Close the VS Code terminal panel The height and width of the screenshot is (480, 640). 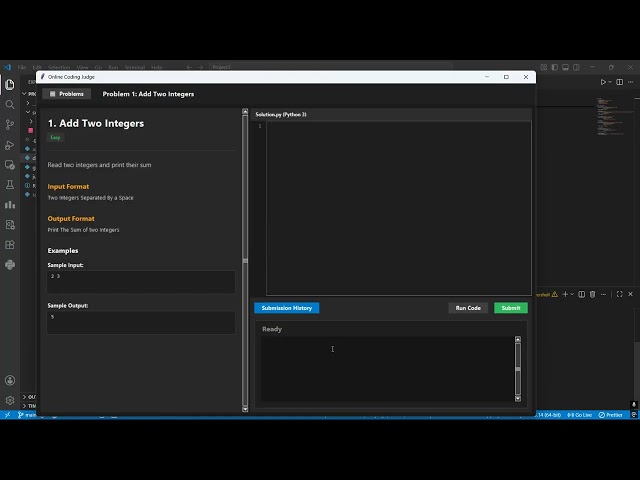click(630, 294)
